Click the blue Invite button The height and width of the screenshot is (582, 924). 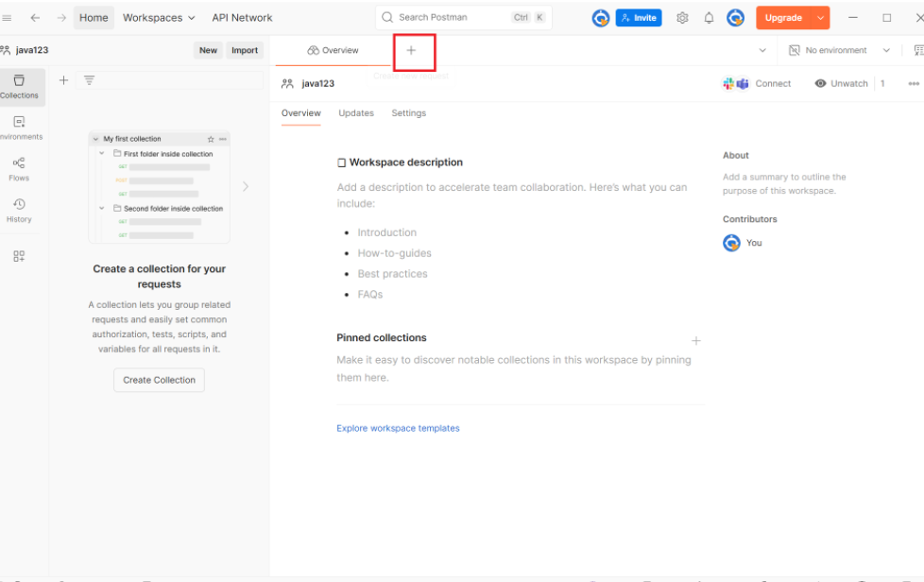click(639, 18)
